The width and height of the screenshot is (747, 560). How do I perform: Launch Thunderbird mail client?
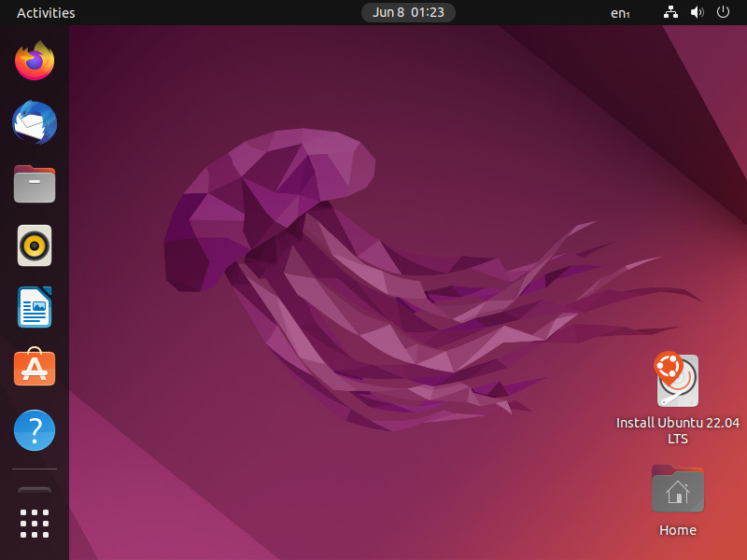coord(34,122)
